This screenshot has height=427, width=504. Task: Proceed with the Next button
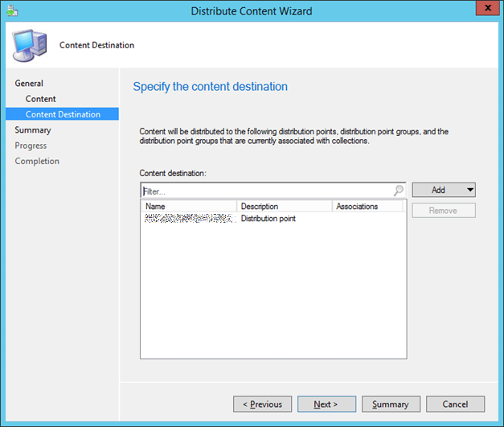(x=326, y=404)
